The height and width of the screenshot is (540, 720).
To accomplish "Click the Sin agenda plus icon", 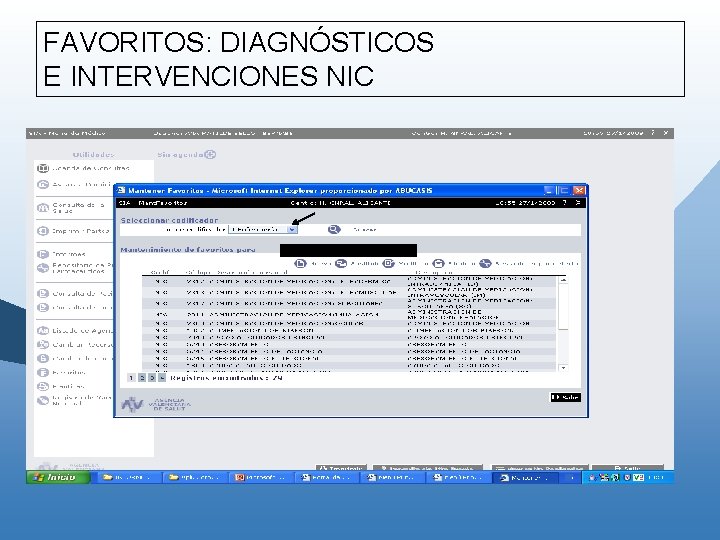I will point(210,154).
